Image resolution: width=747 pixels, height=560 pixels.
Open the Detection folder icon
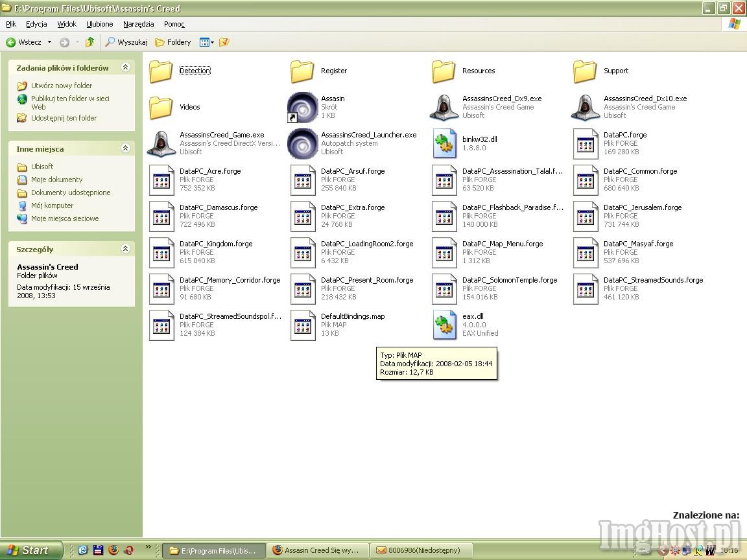click(x=161, y=71)
